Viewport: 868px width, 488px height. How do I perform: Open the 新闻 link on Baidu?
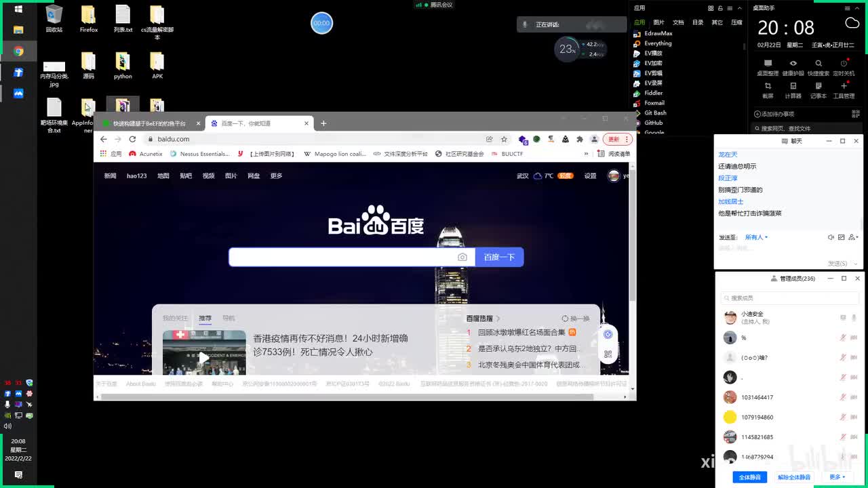pyautogui.click(x=110, y=176)
